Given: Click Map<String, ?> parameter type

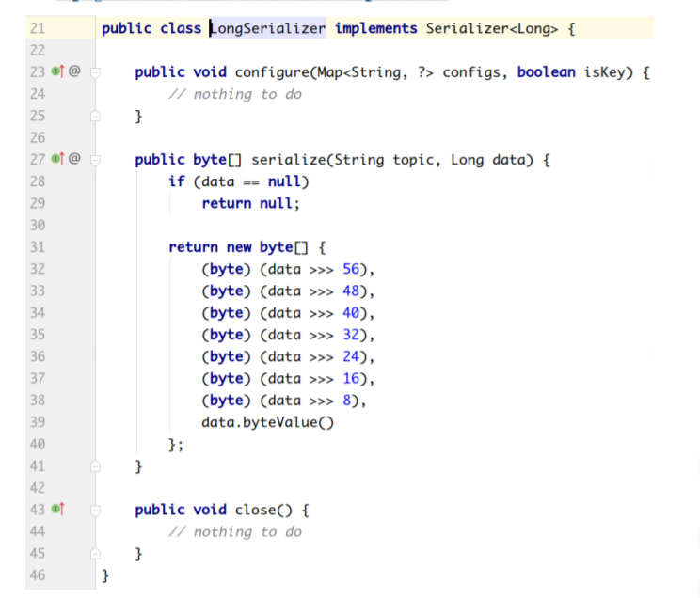Looking at the screenshot, I should pos(375,72).
